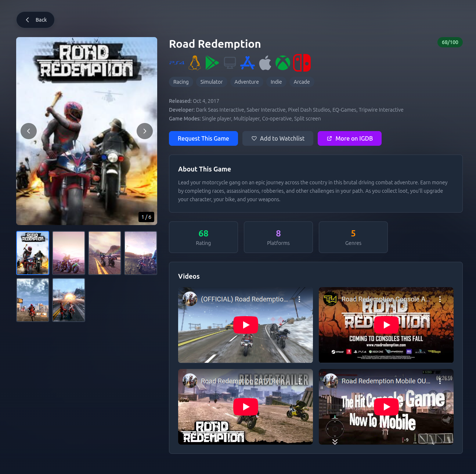Play the OFFICIAL Road Redemption video
The width and height of the screenshot is (476, 474).
coord(246,325)
